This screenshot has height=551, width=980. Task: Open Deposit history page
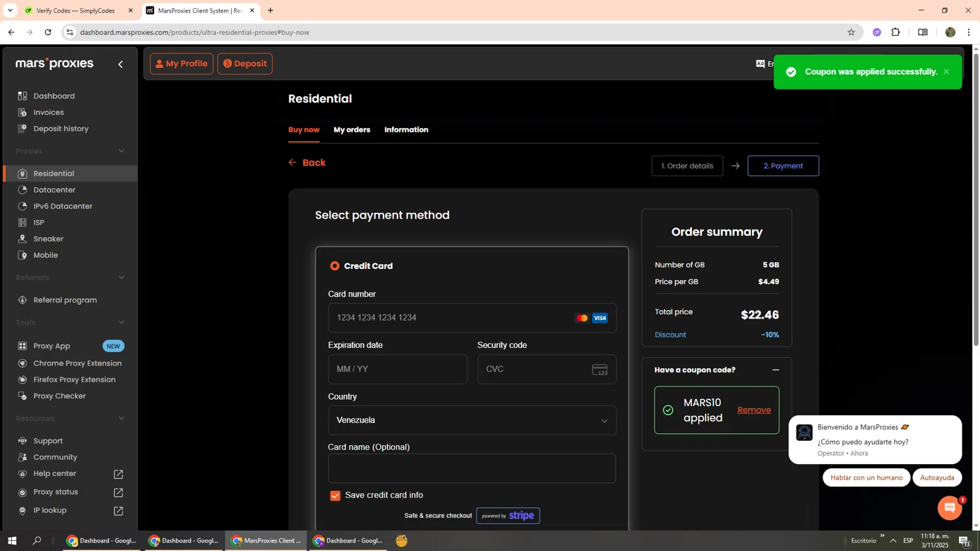click(x=61, y=129)
